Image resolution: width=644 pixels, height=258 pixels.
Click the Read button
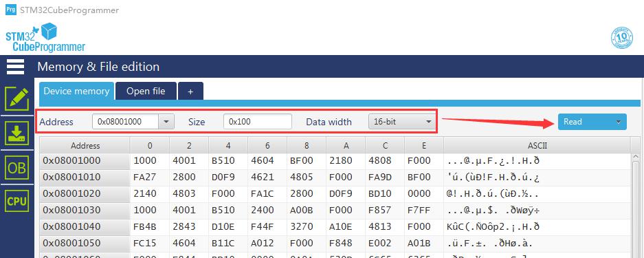pyautogui.click(x=592, y=122)
